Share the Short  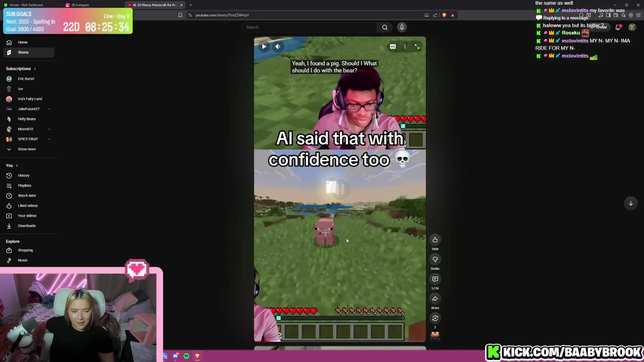pos(435,299)
